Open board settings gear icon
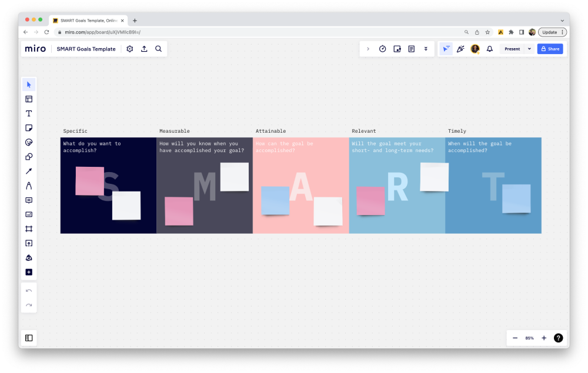Screen dimensions: 588x373 130,49
